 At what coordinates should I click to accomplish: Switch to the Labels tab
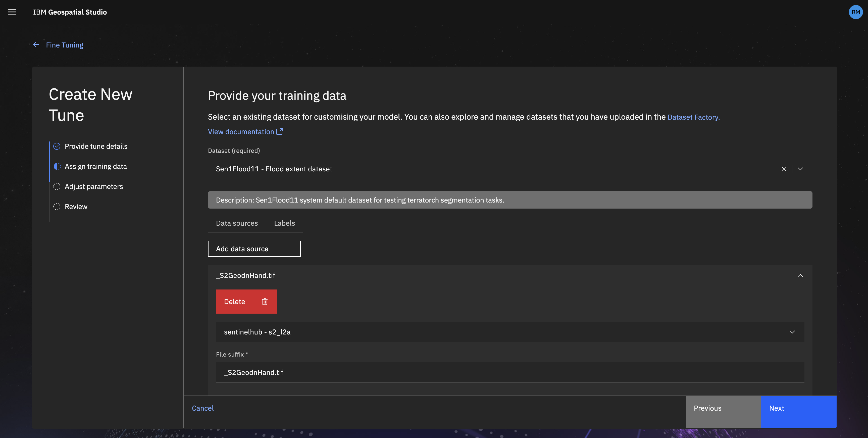tap(284, 223)
